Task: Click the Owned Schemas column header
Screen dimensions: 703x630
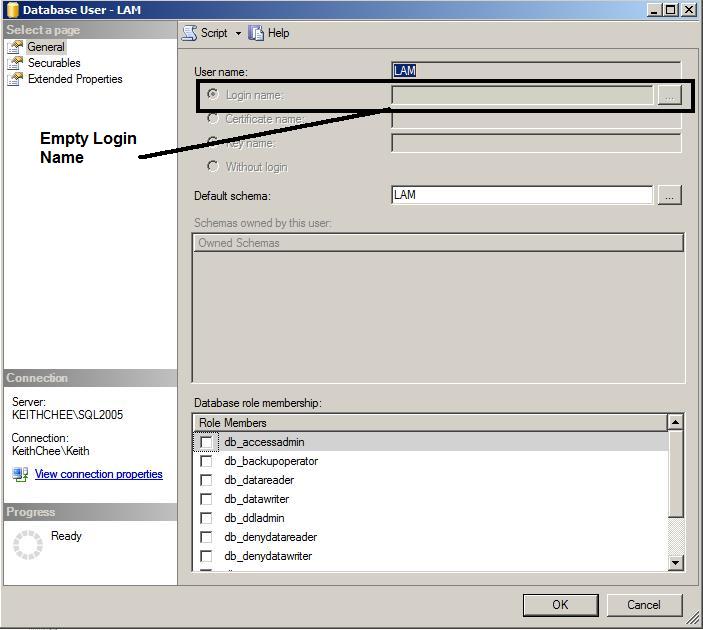Action: pyautogui.click(x=438, y=243)
